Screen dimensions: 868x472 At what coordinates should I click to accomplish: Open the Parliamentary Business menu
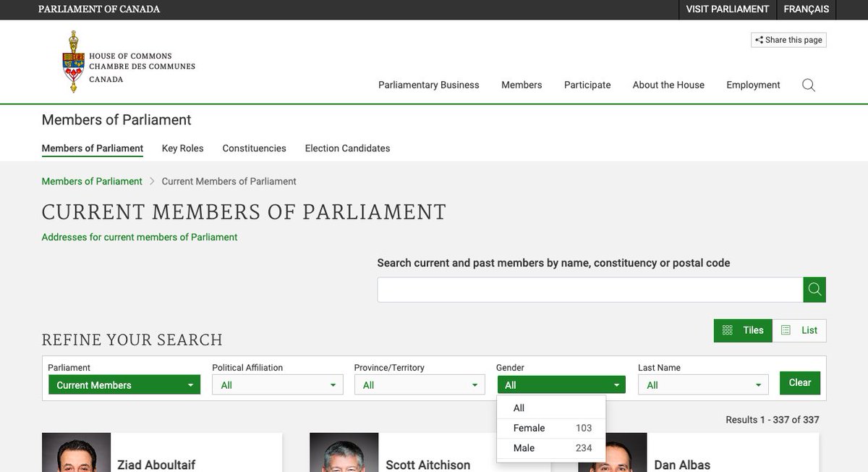pyautogui.click(x=428, y=85)
